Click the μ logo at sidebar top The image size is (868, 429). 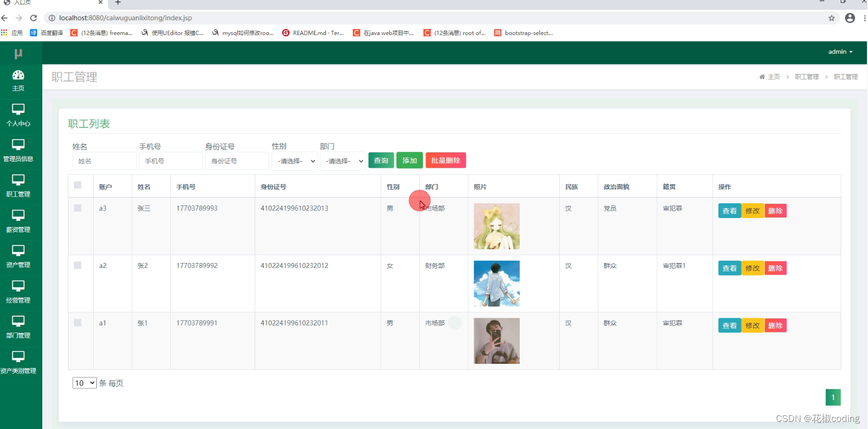(18, 53)
